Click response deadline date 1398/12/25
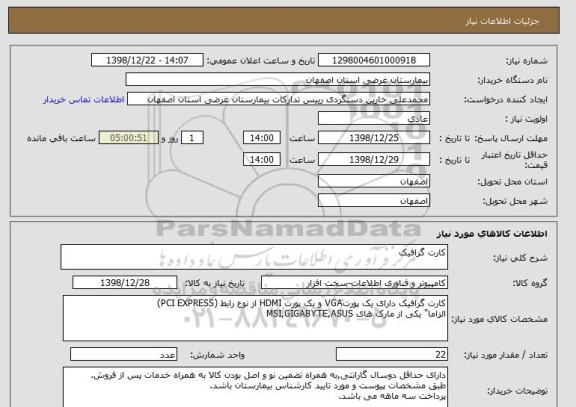The image size is (576, 407). pos(374,138)
